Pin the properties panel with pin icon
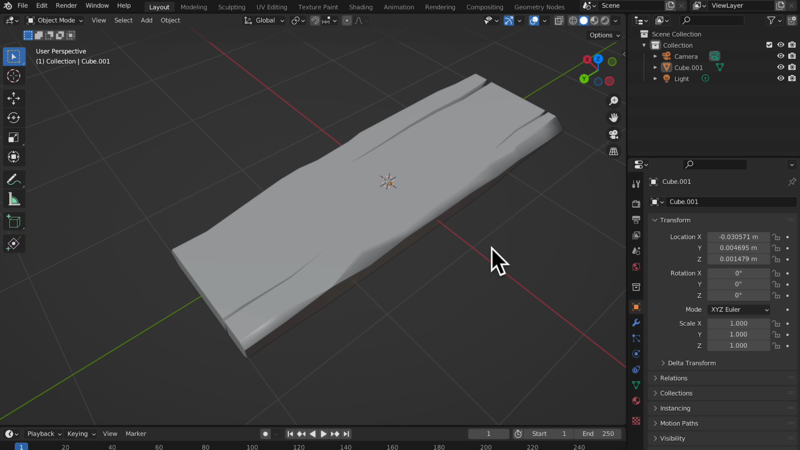 791,182
